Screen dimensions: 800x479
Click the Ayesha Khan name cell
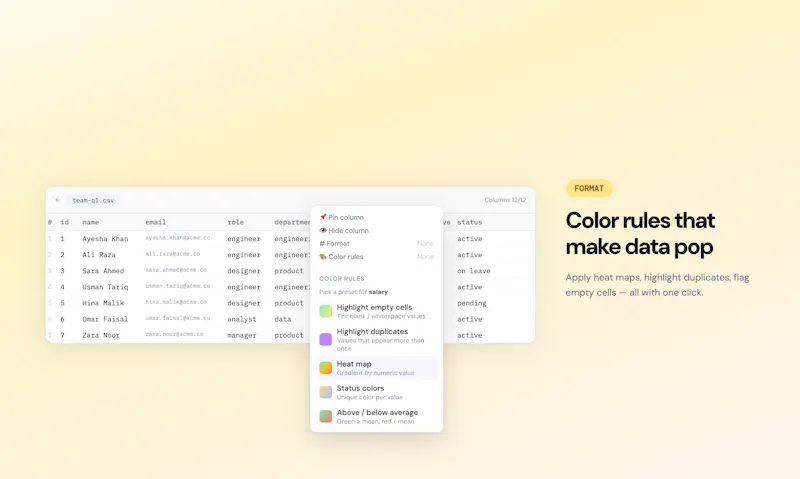click(105, 238)
